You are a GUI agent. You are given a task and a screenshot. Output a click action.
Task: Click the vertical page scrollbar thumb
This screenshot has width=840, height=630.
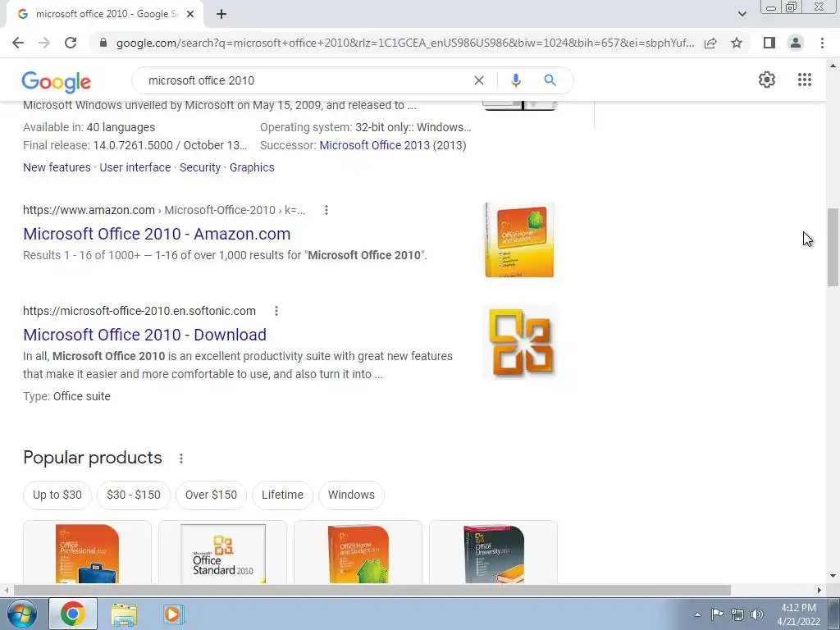click(833, 248)
